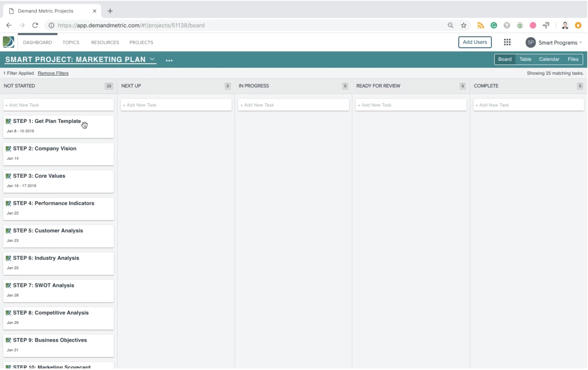Image resolution: width=588 pixels, height=370 pixels.
Task: Click the task icon on STEP 5 card
Action: tap(9, 231)
